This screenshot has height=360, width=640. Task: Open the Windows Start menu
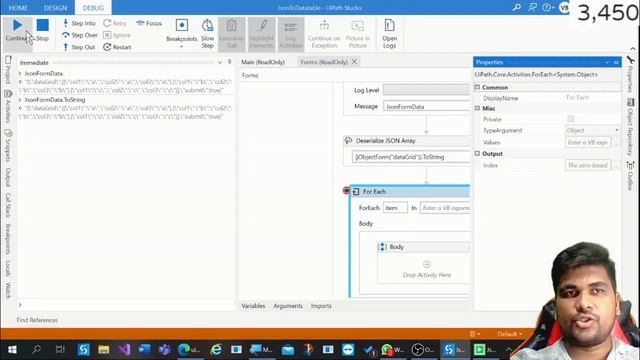[12, 349]
